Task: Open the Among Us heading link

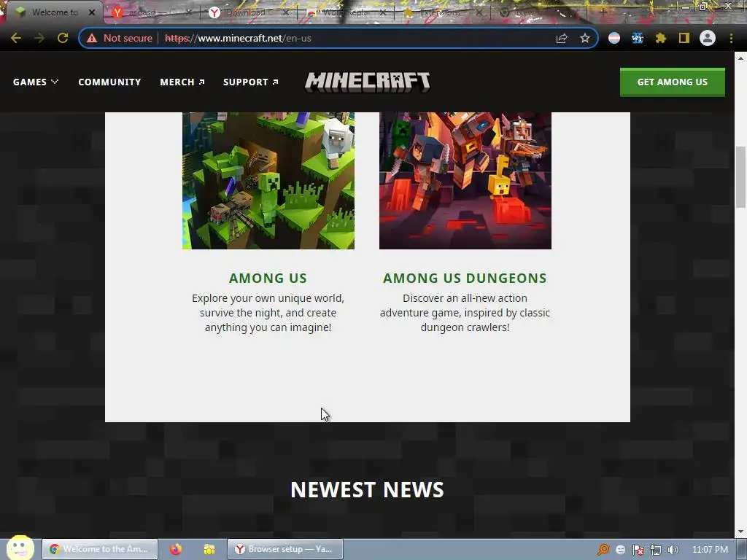Action: (x=268, y=278)
